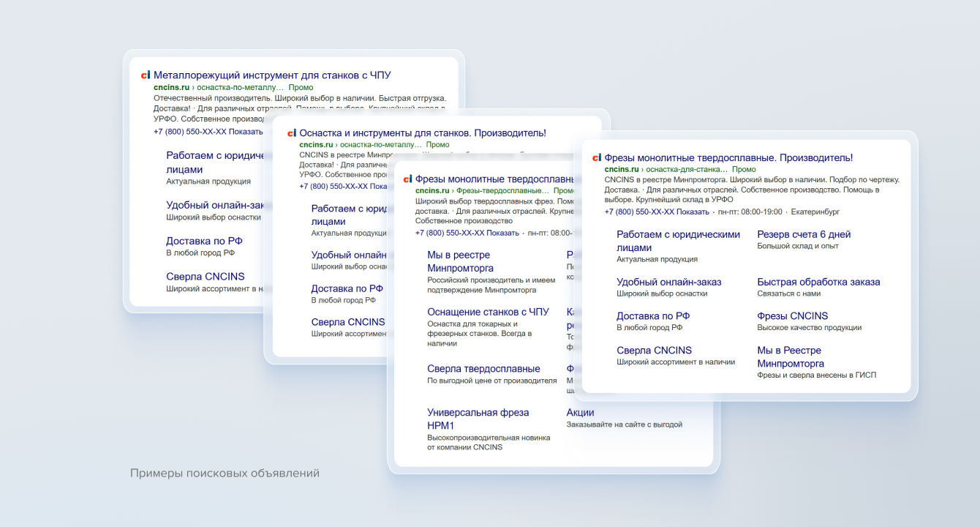Open Фрезы монолитные headline in Екатеринбург ad
This screenshot has height=527, width=980.
coord(728,157)
